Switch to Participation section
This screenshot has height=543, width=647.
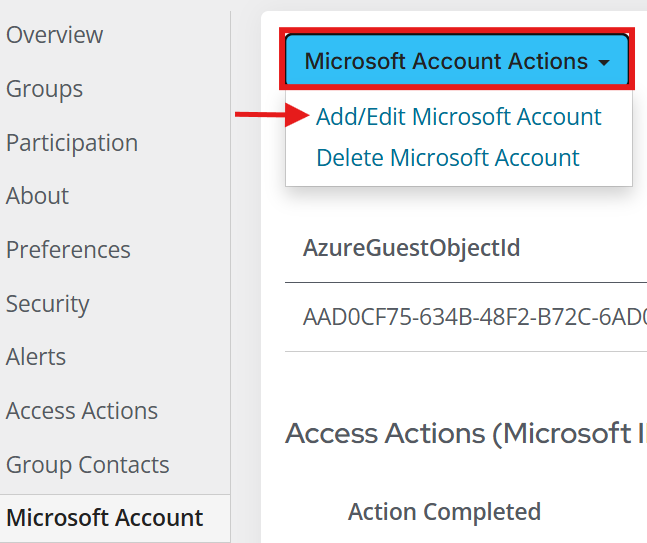click(x=72, y=143)
